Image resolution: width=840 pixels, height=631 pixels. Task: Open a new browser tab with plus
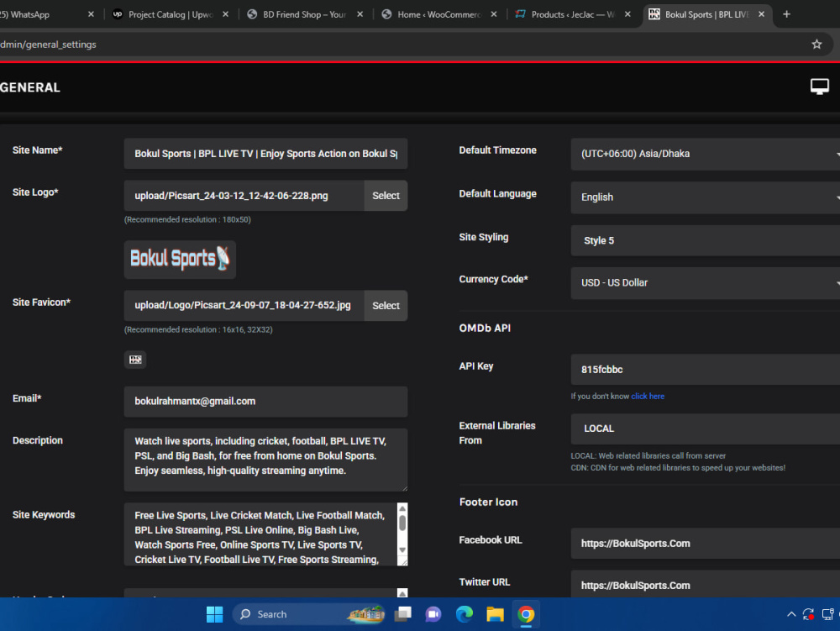click(x=786, y=14)
